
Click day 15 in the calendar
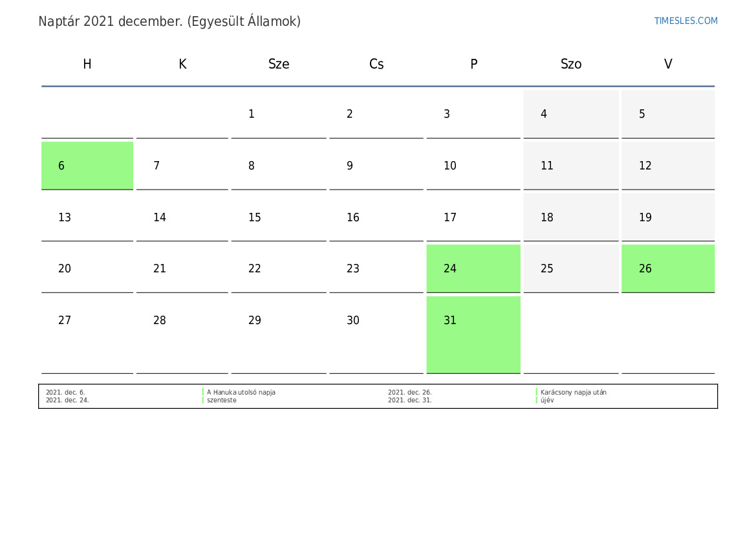[279, 217]
